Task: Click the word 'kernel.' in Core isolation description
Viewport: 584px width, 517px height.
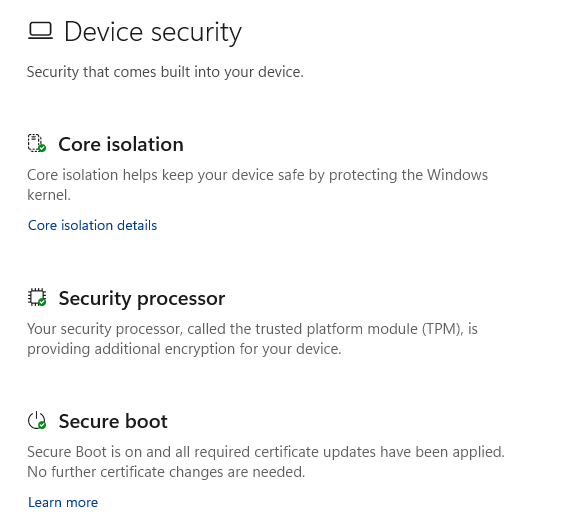Action: (x=49, y=195)
